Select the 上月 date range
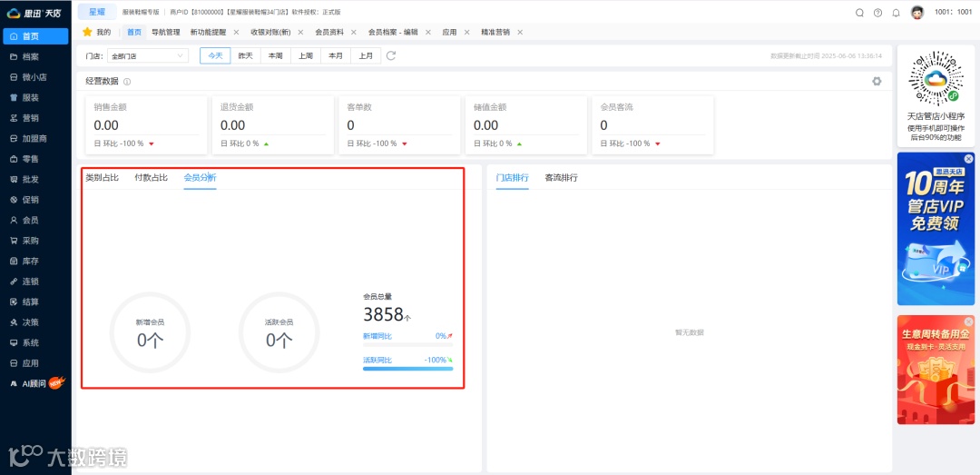This screenshot has width=980, height=475. [x=366, y=55]
